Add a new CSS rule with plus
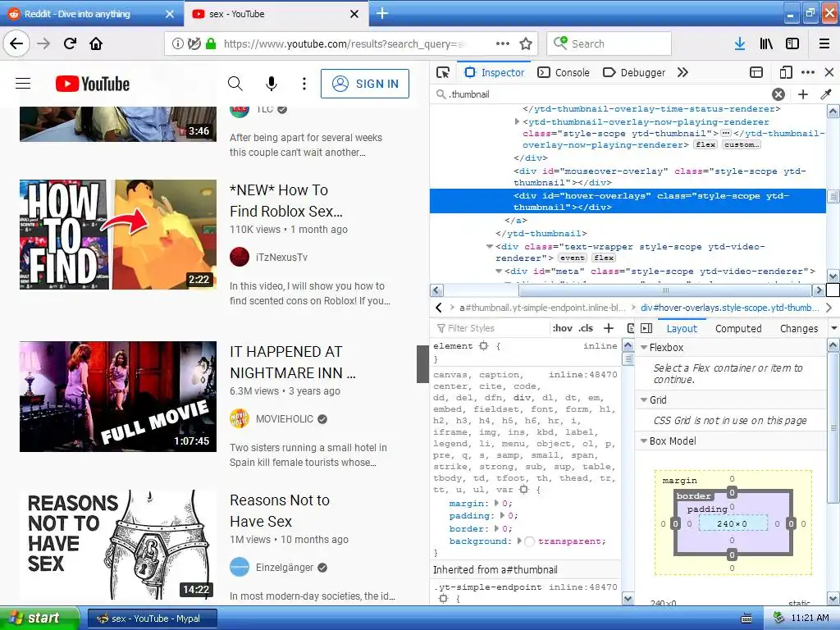 pos(609,328)
